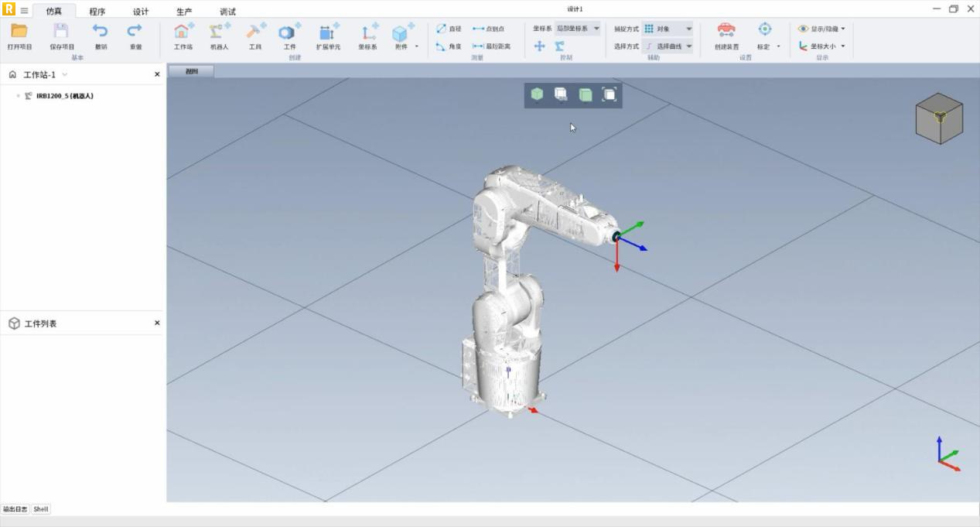Screen dimensions: 980x527
Task: Add a robot with the 机器人 icon
Action: pos(219,32)
